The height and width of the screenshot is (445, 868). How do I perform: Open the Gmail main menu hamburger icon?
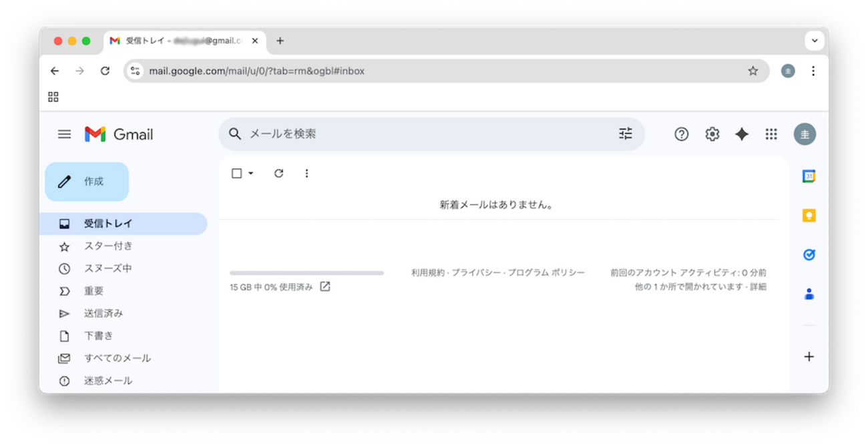[64, 134]
